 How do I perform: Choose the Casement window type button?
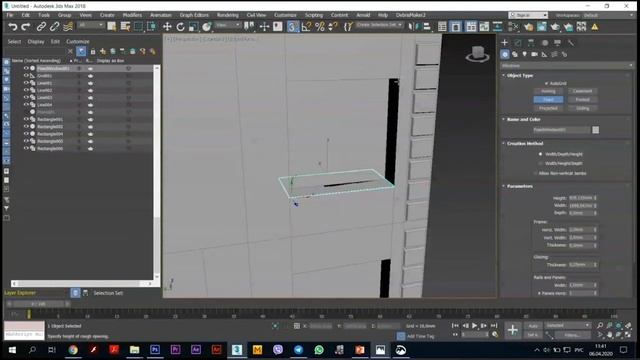(582, 91)
